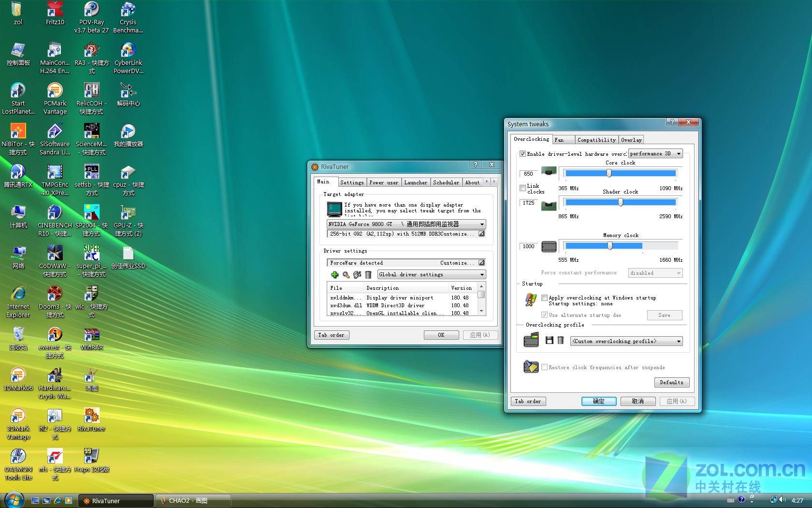Select the super_pi shortcut icon

92,262
